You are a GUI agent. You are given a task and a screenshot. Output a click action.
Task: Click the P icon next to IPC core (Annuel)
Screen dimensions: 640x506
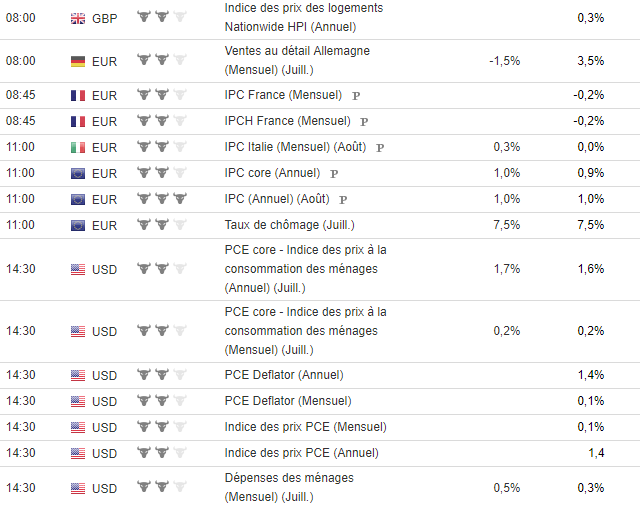[x=334, y=174]
